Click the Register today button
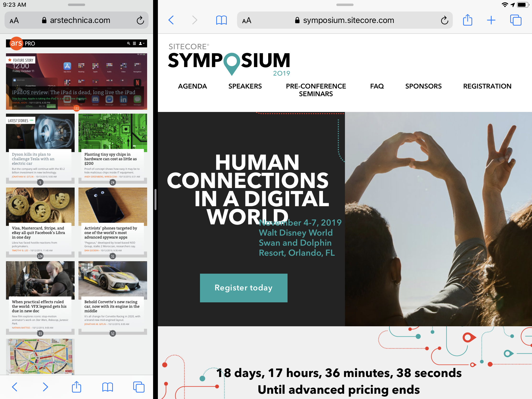 pyautogui.click(x=243, y=288)
